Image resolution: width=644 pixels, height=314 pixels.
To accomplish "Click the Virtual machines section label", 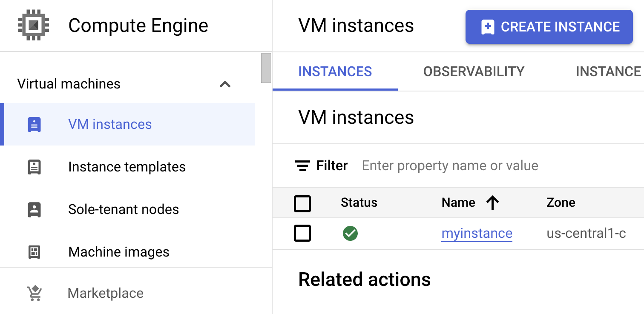I will click(x=69, y=84).
